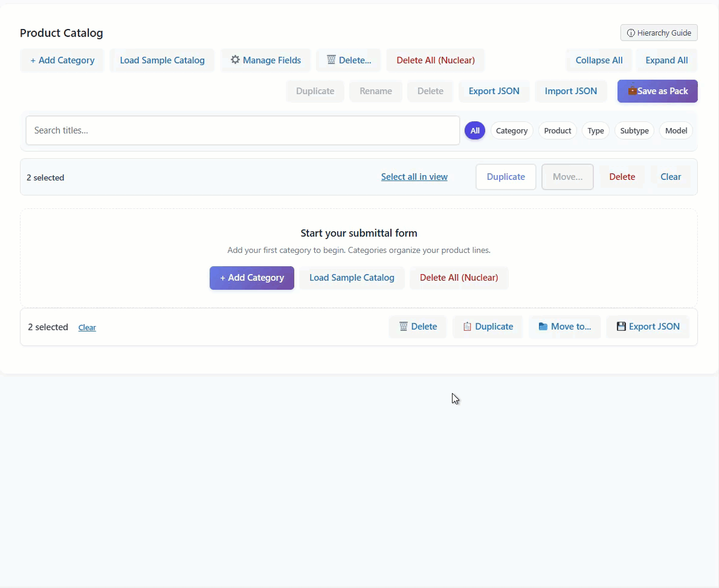This screenshot has height=588, width=719.
Task: Click the info icon on Hierarchy Guide
Action: tap(631, 33)
